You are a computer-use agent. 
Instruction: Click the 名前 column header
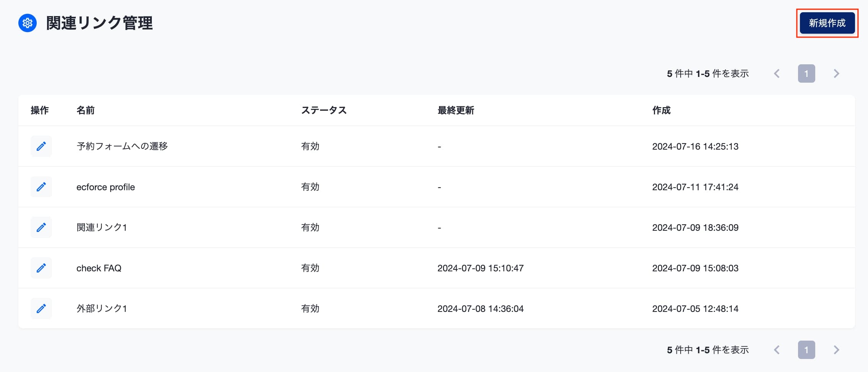click(85, 110)
